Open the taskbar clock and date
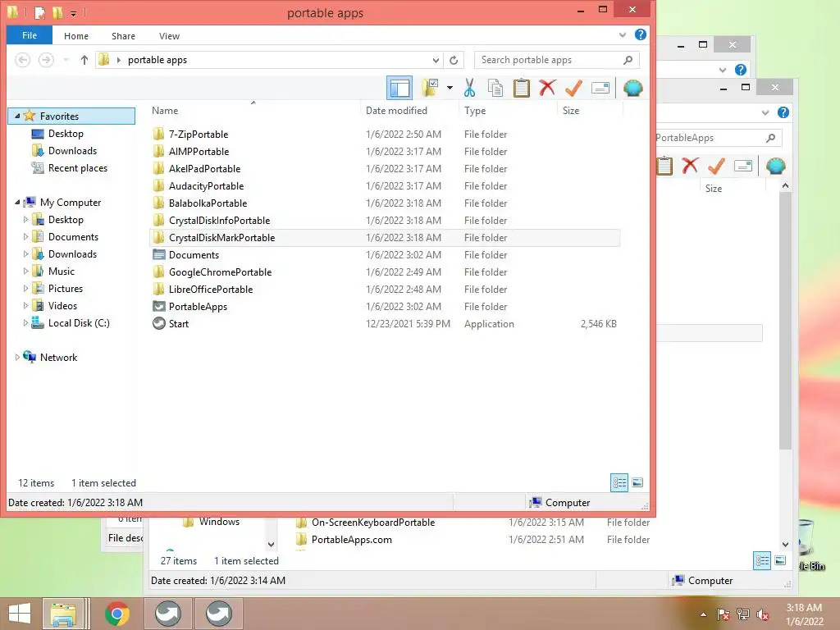 pos(805,614)
